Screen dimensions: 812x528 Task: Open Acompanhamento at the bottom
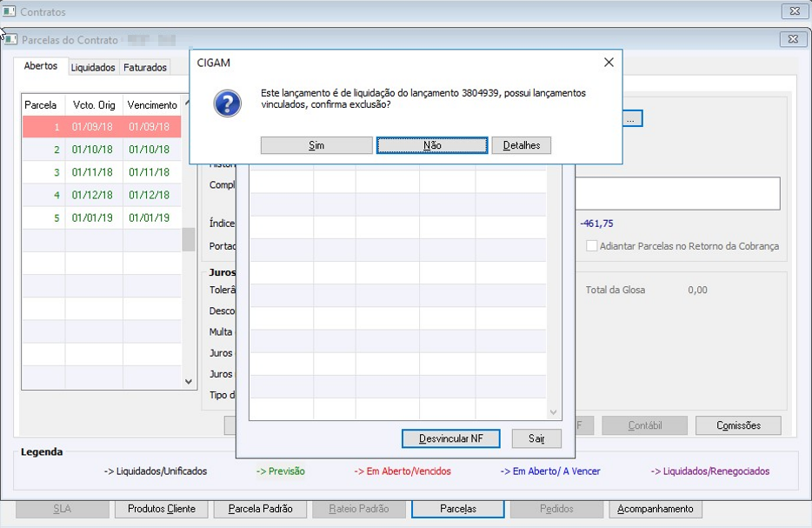656,509
